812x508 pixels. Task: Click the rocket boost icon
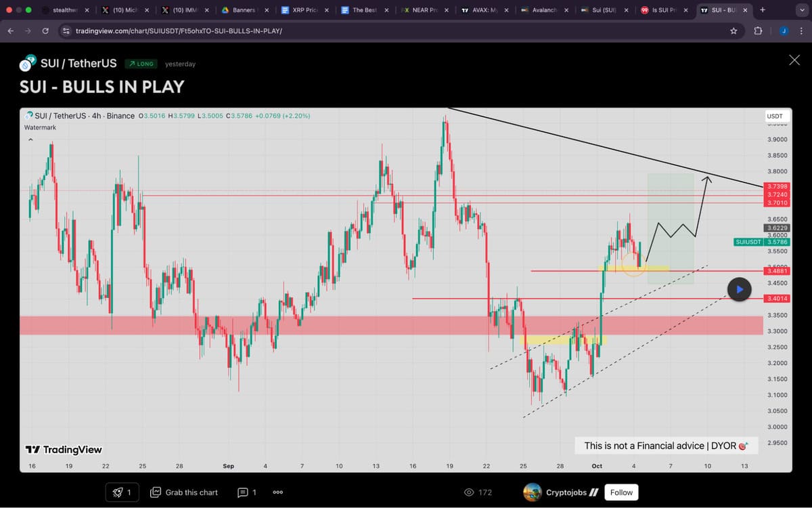[122, 492]
